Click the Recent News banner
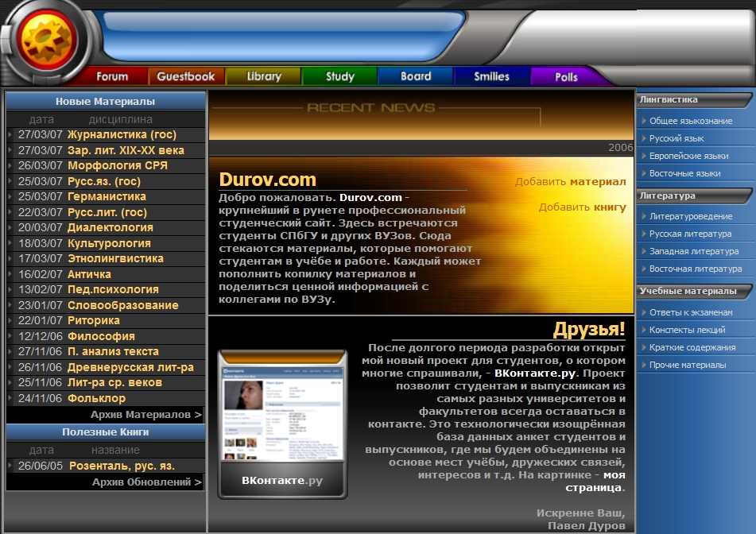The height and width of the screenshot is (534, 756). click(421, 114)
